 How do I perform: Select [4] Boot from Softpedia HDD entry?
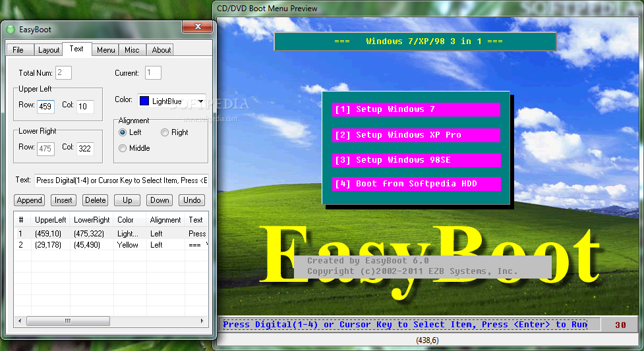[416, 184]
